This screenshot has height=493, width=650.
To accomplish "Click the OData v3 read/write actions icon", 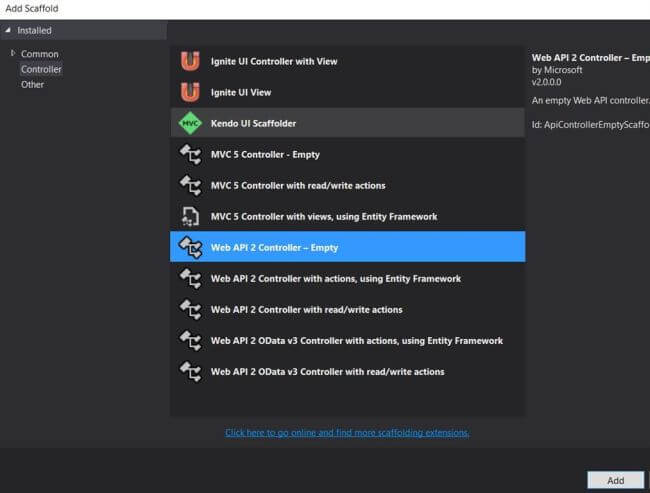I will pyautogui.click(x=190, y=371).
